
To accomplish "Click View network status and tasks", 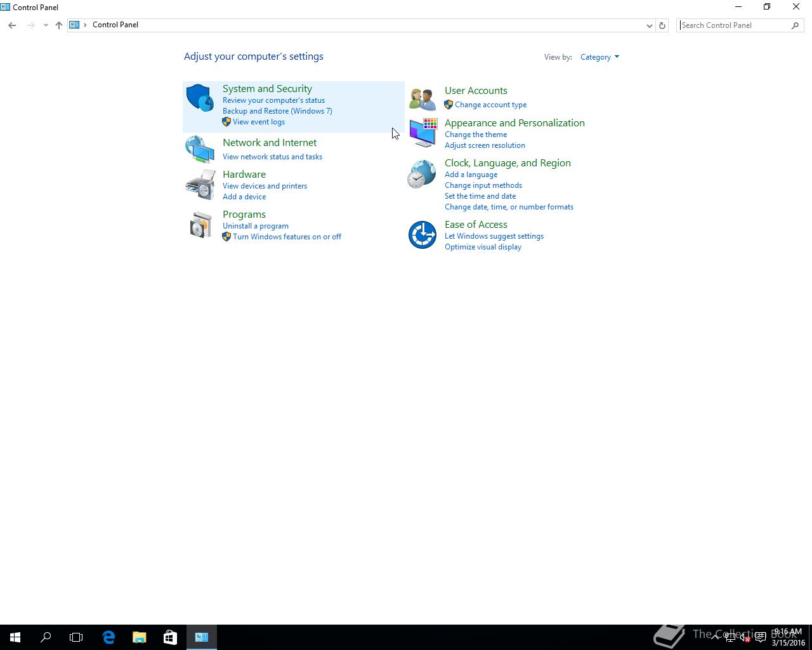I will coord(272,157).
